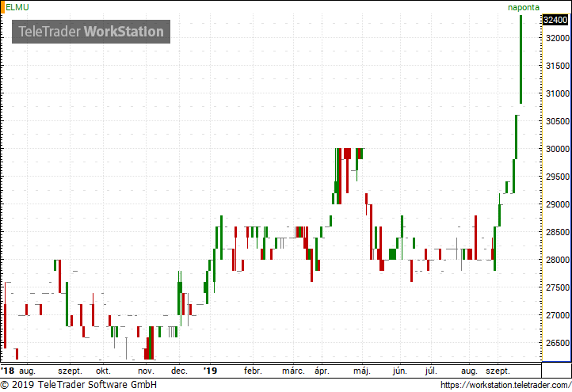Click the 31500 price axis label

(x=558, y=66)
